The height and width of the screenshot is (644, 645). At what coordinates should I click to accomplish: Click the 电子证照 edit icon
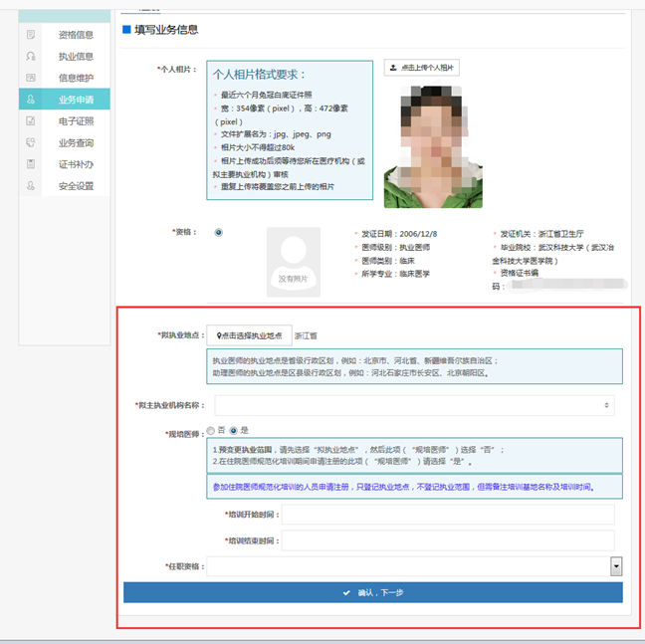31,120
